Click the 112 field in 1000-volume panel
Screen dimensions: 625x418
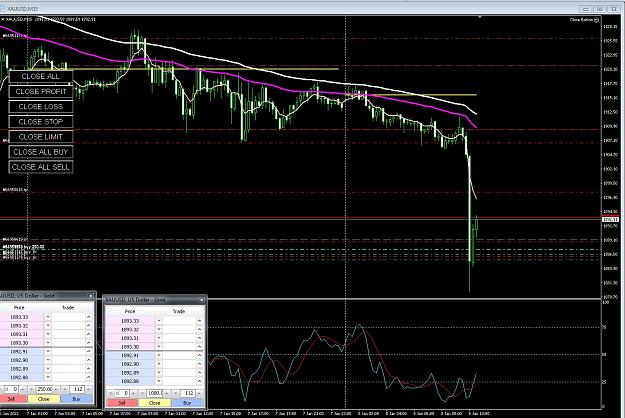click(x=188, y=393)
